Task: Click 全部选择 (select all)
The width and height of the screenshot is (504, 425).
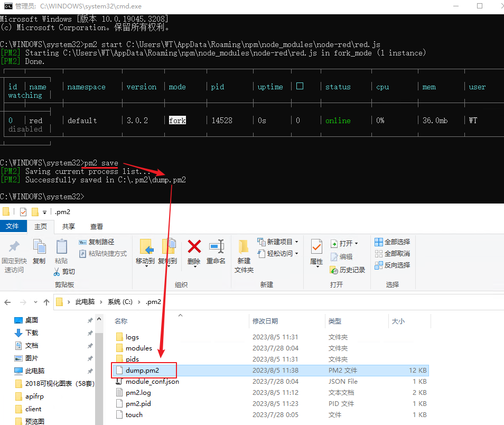Action: coord(392,242)
